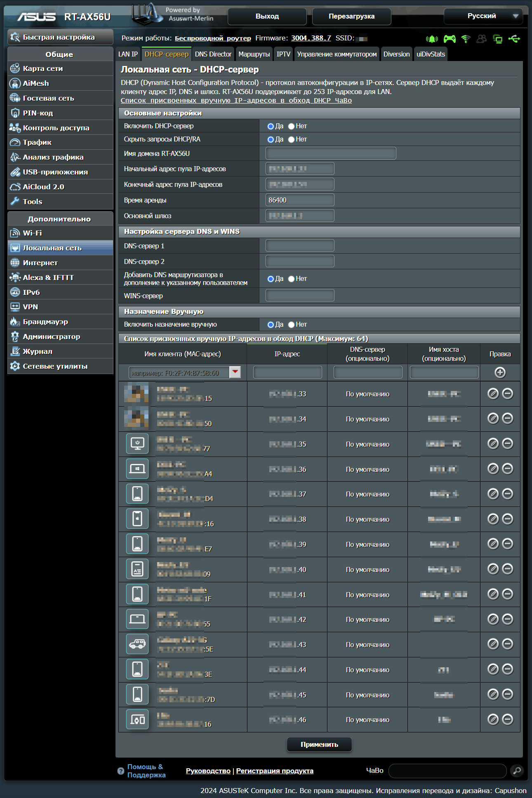The height and width of the screenshot is (798, 532).
Task: Select Да for Включить назначение вручную
Action: [271, 325]
